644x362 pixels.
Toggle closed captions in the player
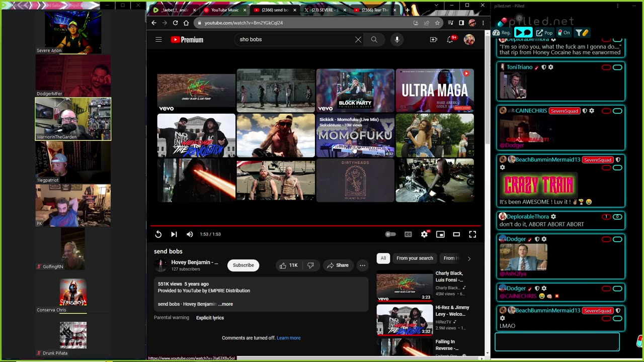[408, 234]
